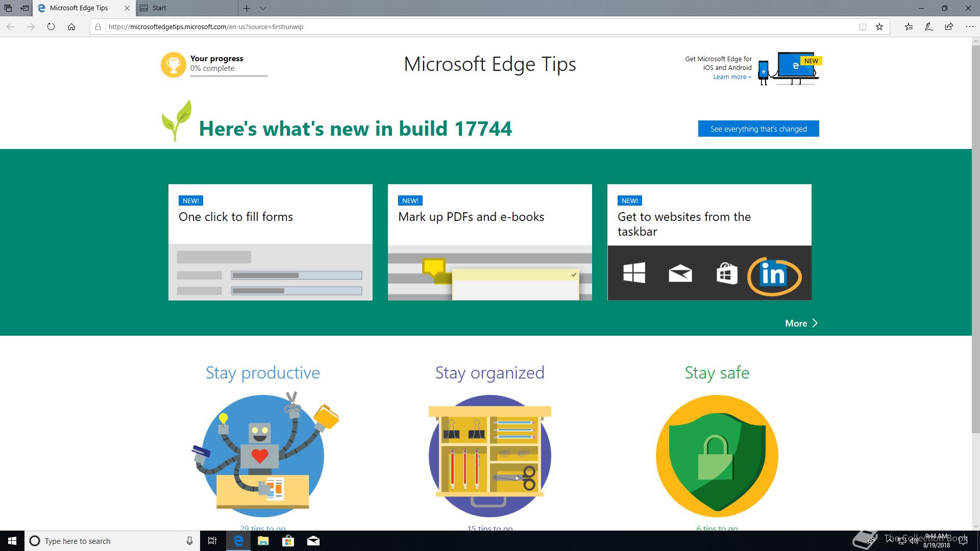
Task: Open Mark up PDFs and e-books card
Action: click(490, 242)
